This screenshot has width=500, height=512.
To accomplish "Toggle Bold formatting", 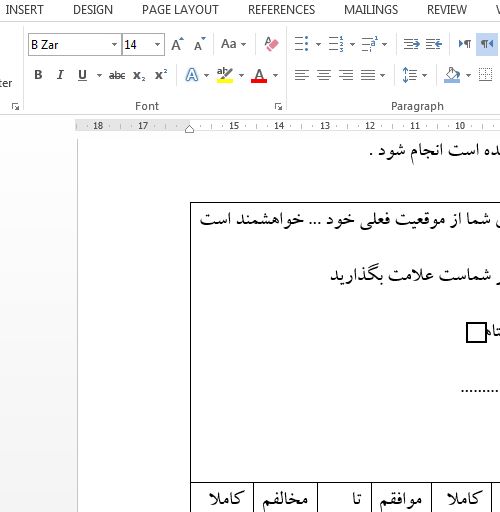I will point(38,75).
